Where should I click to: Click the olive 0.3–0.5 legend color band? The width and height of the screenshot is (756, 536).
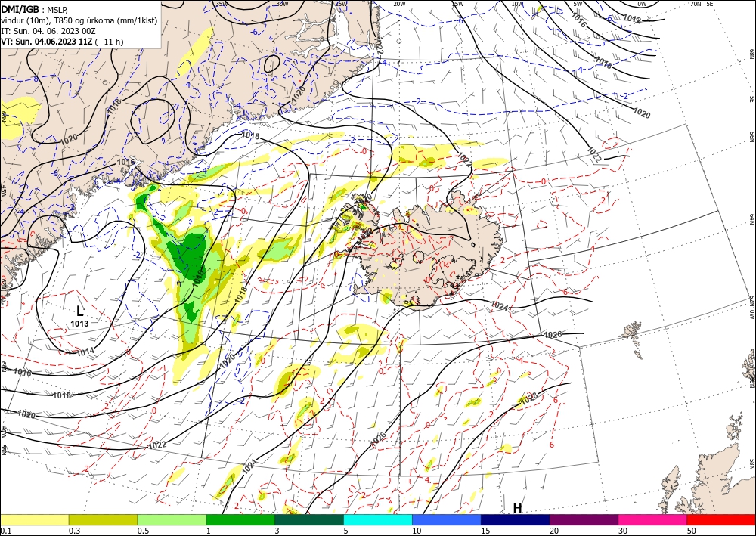[103, 519]
